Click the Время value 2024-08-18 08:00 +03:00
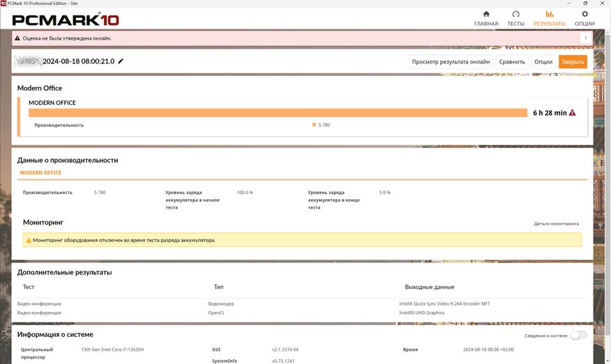Viewport: 611px width, 364px height. pos(488,349)
